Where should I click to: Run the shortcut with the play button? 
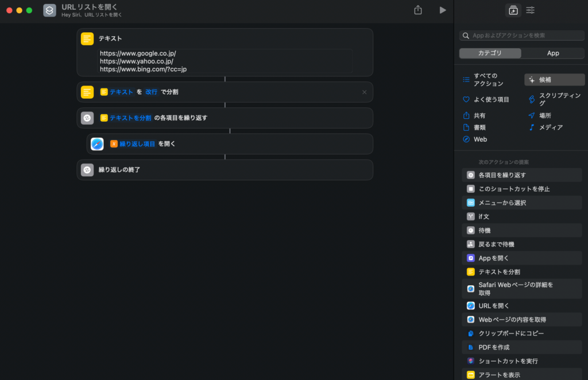click(442, 10)
